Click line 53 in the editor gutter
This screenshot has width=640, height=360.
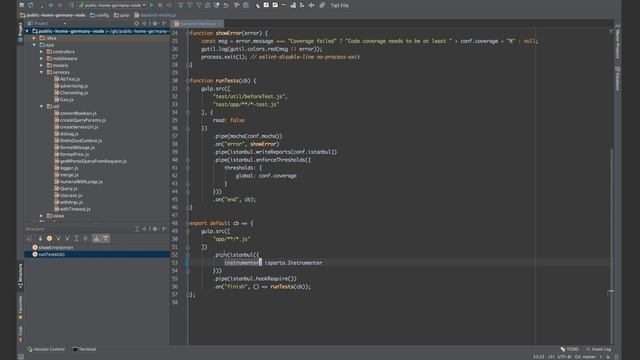pos(175,263)
